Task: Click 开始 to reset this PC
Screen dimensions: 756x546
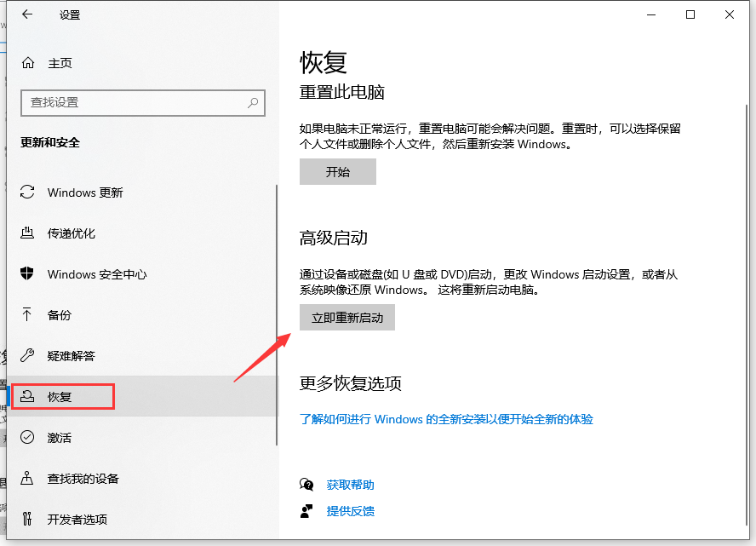Action: [x=337, y=172]
